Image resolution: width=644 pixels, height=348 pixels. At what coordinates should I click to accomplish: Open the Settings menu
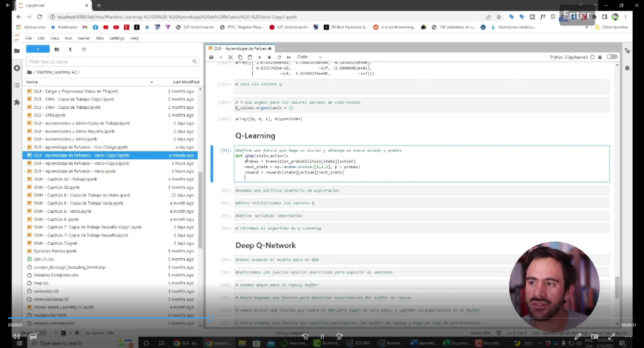coord(117,38)
